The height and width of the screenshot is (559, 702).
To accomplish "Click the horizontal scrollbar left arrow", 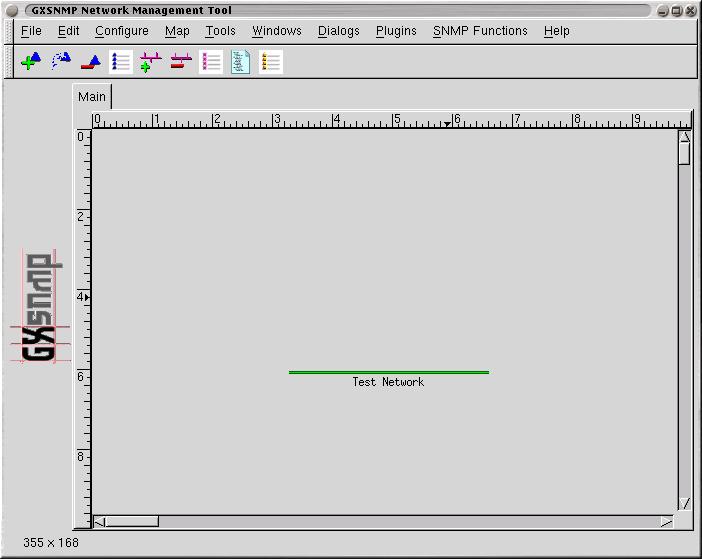I will coord(99,521).
